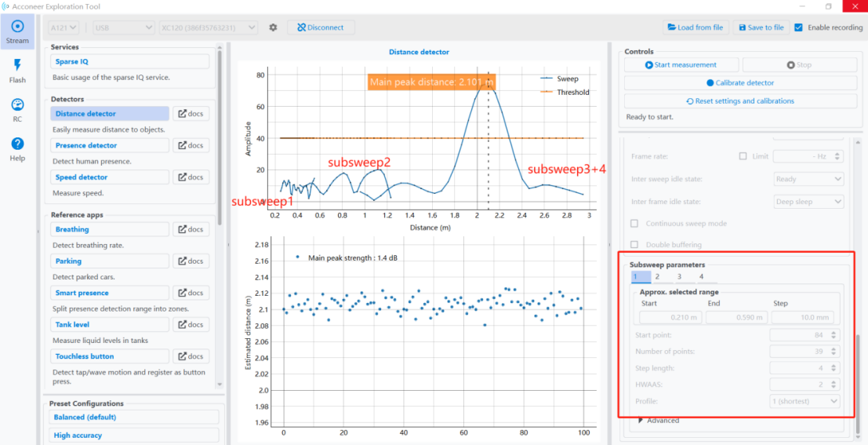The height and width of the screenshot is (445, 868).
Task: Toggle Double buffering checkbox
Action: (635, 244)
